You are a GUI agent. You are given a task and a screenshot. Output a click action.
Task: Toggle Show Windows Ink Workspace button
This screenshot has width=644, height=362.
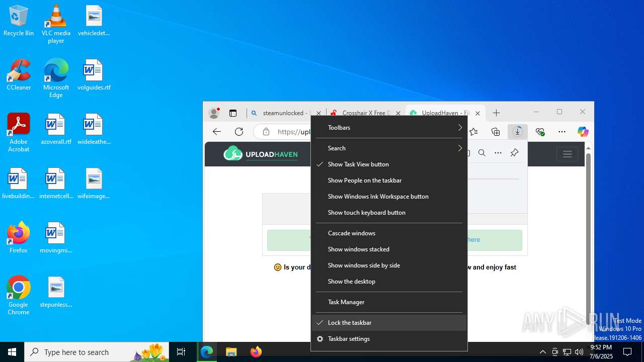tap(389, 197)
